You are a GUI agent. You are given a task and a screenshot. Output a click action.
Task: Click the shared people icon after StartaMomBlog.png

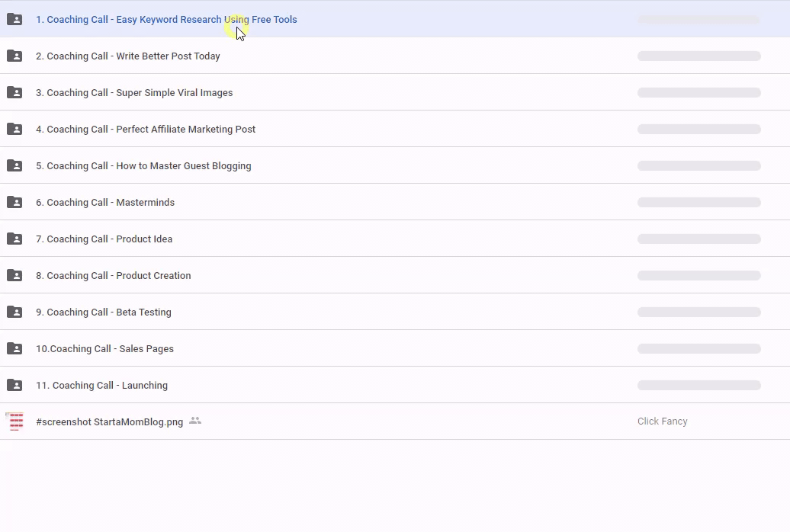point(195,421)
